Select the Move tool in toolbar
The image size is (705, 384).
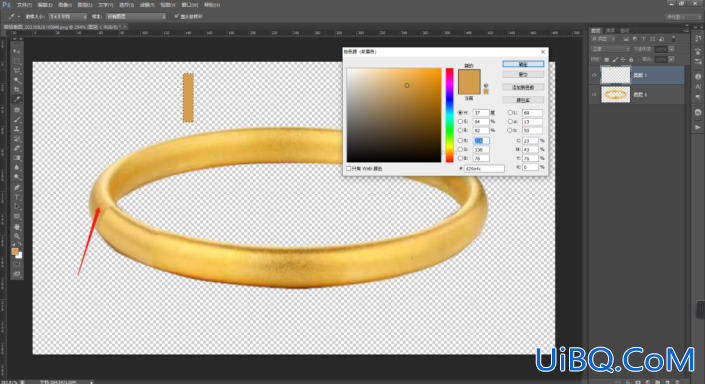[17, 51]
